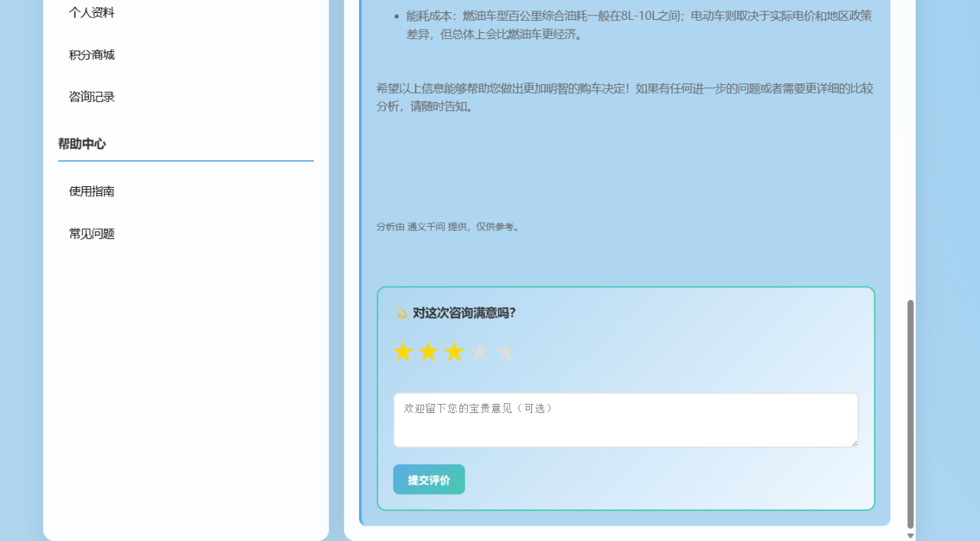This screenshot has height=541, width=980.
Task: Click the 能耗成本 bullet paragraph
Action: pyautogui.click(x=639, y=25)
